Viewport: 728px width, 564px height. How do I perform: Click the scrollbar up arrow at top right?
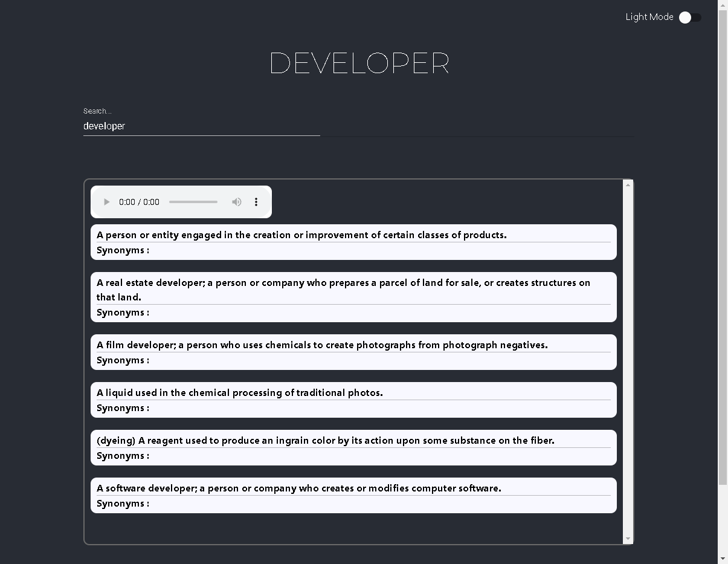[x=723, y=5]
